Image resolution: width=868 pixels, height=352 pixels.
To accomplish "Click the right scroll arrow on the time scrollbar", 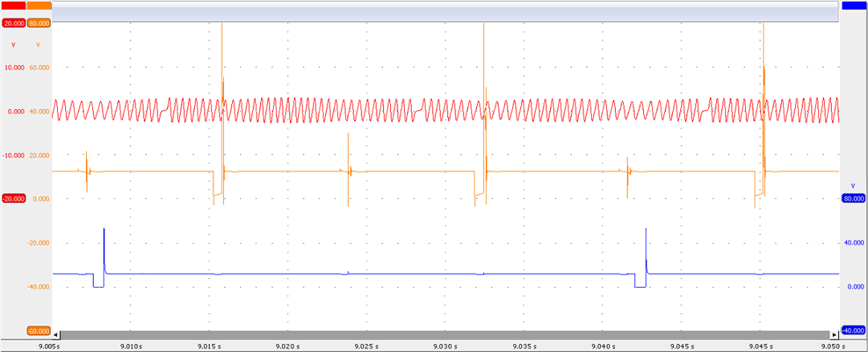I will click(x=834, y=334).
